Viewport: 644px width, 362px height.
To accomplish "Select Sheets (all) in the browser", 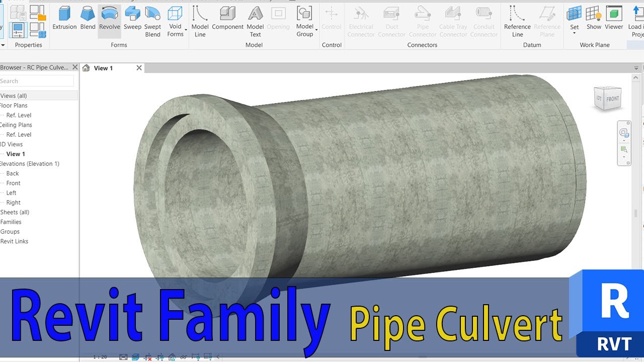I will click(15, 212).
